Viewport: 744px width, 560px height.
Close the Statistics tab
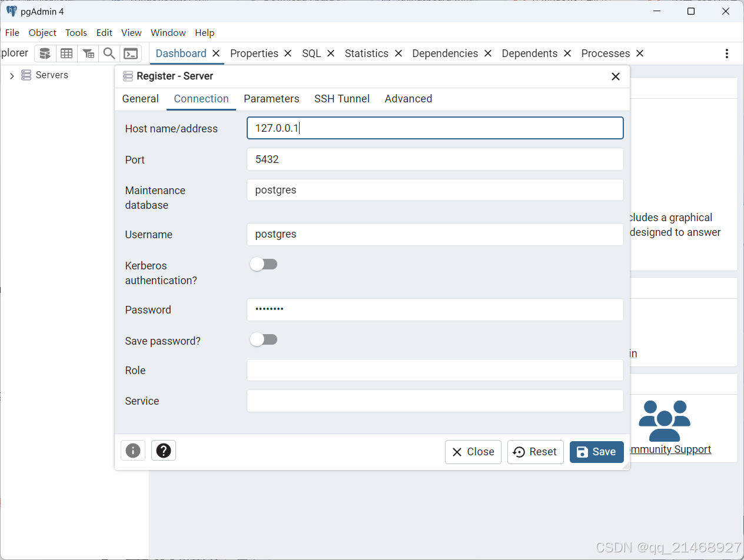pyautogui.click(x=398, y=53)
